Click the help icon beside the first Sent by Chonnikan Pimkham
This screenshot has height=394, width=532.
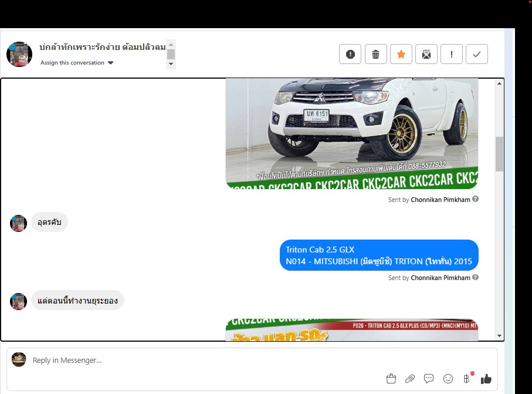(476, 199)
